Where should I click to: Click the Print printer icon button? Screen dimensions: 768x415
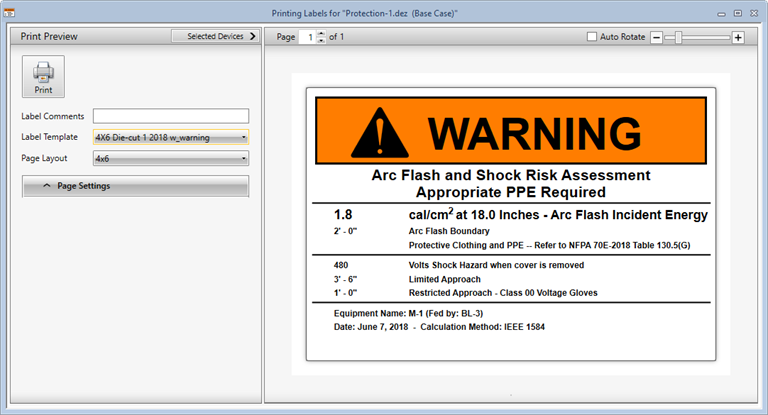(x=43, y=76)
